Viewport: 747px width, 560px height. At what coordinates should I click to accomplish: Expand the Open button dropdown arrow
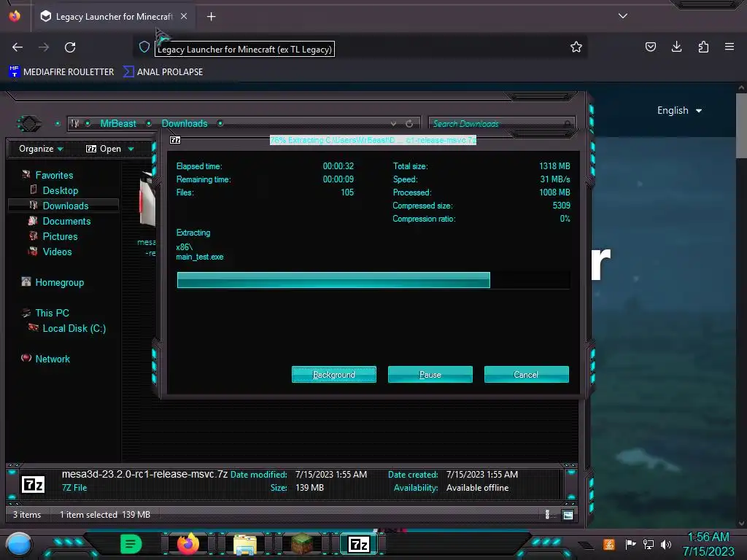(131, 149)
